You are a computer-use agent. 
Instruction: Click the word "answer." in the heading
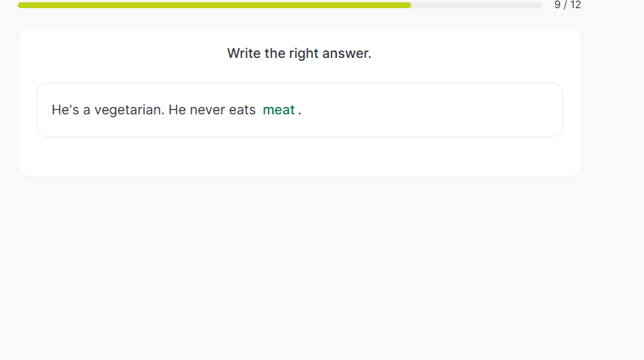tap(346, 53)
